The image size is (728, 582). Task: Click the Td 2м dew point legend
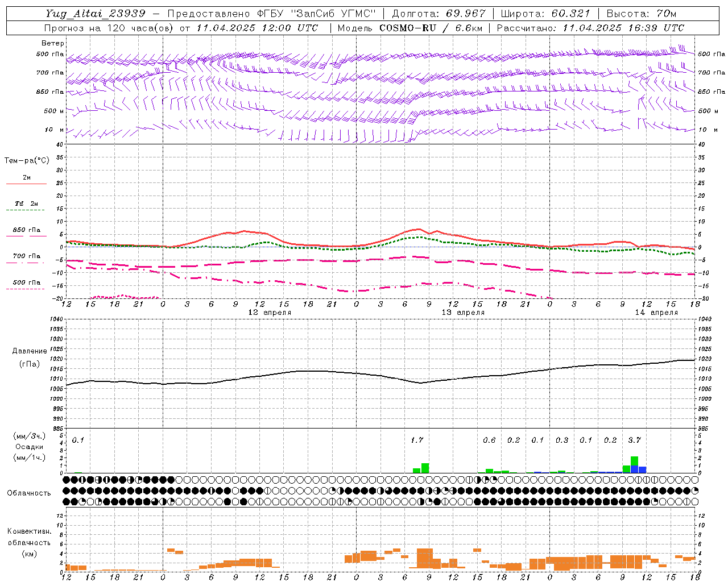[27, 203]
